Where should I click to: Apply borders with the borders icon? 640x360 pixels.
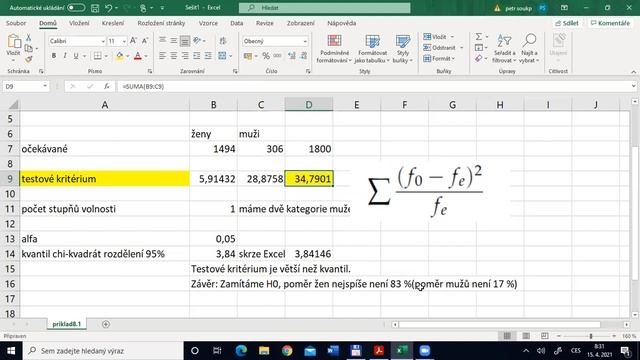pos(98,56)
